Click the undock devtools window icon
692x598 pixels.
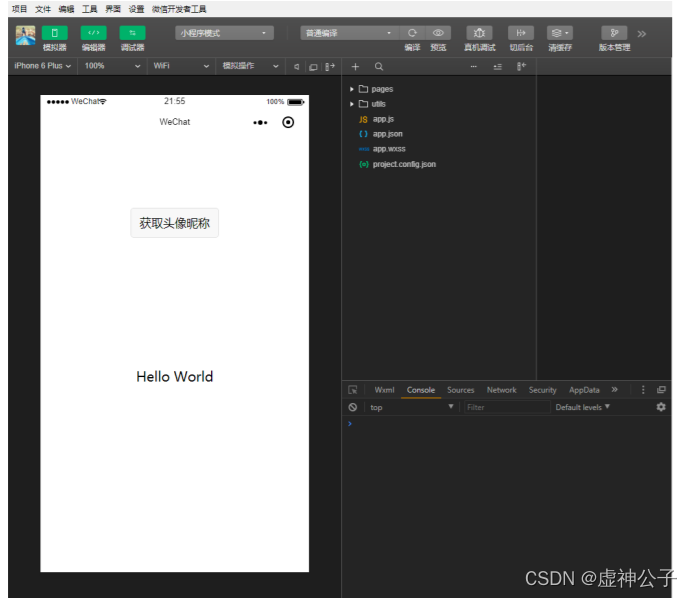(x=661, y=390)
